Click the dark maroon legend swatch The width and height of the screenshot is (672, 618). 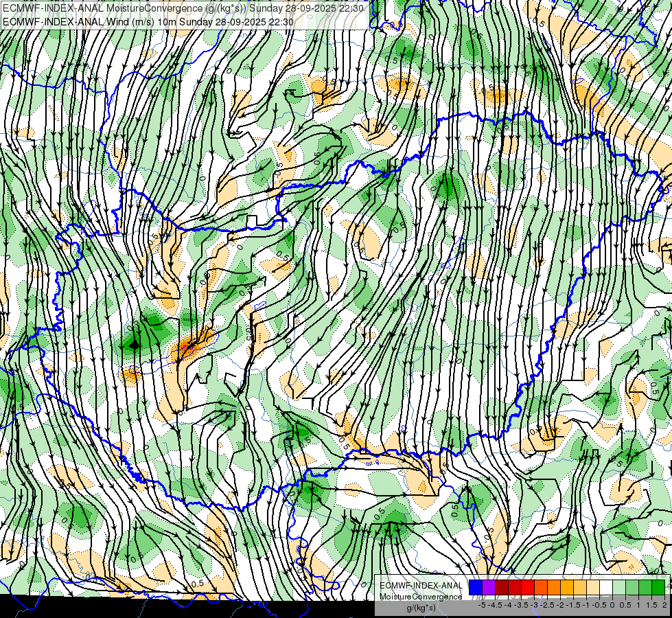[502, 588]
